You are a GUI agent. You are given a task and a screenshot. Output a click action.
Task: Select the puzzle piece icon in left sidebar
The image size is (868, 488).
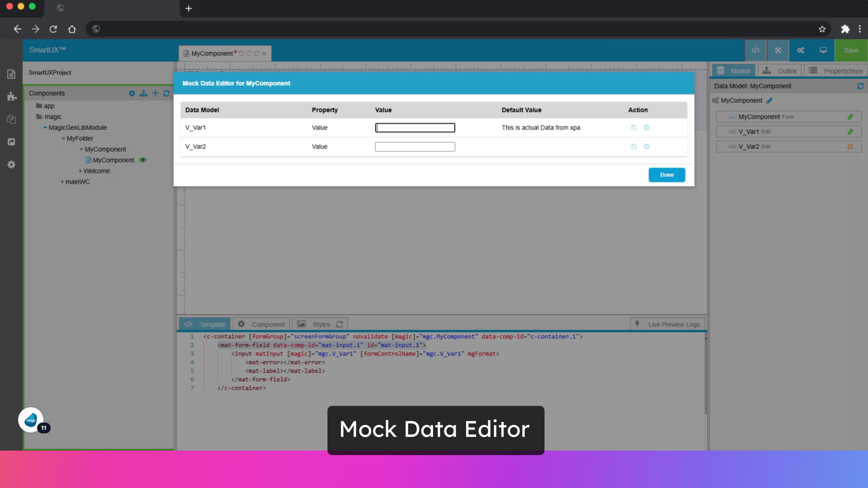click(x=11, y=97)
